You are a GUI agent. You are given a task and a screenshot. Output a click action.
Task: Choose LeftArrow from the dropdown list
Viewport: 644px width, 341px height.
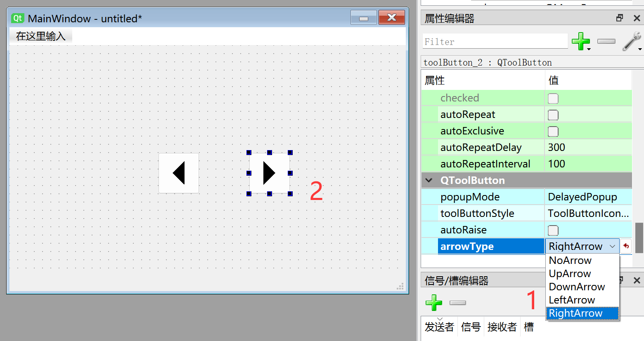[x=582, y=300]
